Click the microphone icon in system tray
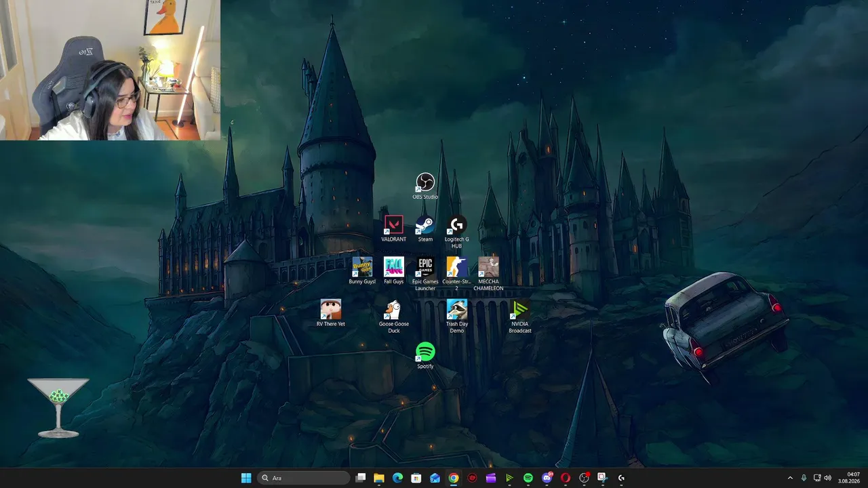868x488 pixels. [x=804, y=478]
